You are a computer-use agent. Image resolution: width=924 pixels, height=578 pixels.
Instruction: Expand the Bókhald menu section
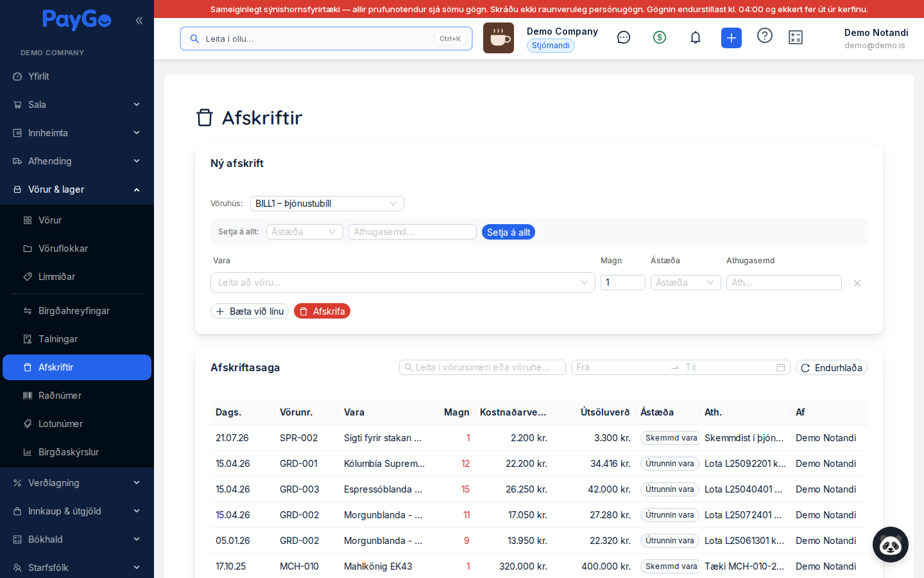(77, 539)
